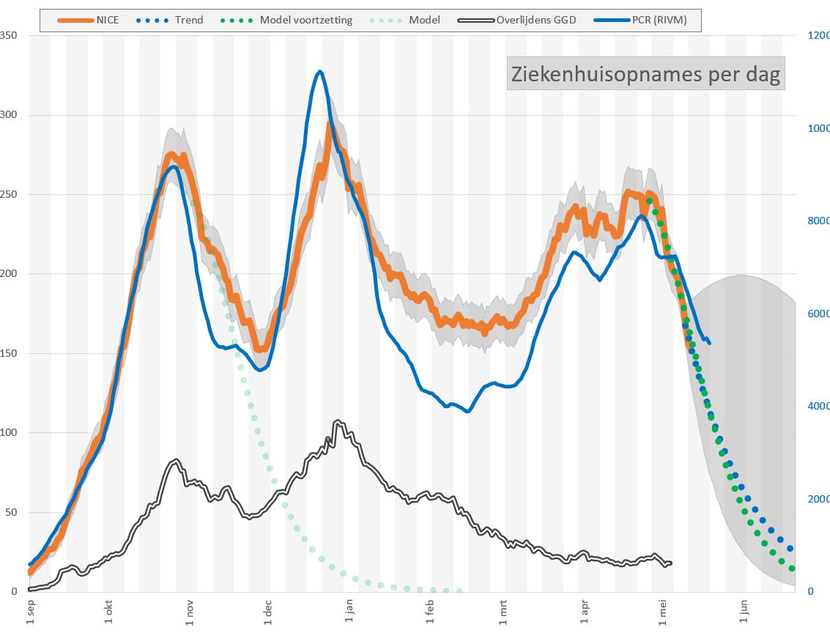
Task: Click the blue PCR (RIVM) legend line
Action: 612,20
